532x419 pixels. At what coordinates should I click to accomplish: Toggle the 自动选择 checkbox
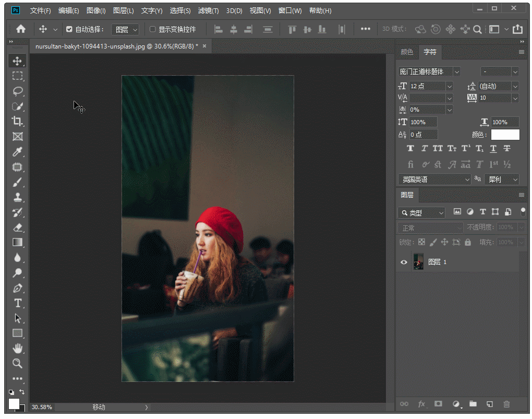(x=69, y=29)
